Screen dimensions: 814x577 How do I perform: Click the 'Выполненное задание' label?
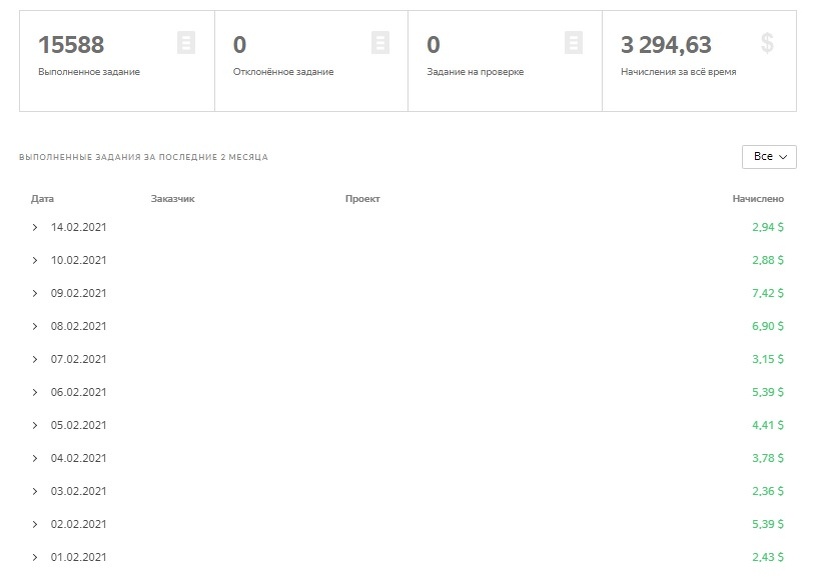click(x=89, y=72)
